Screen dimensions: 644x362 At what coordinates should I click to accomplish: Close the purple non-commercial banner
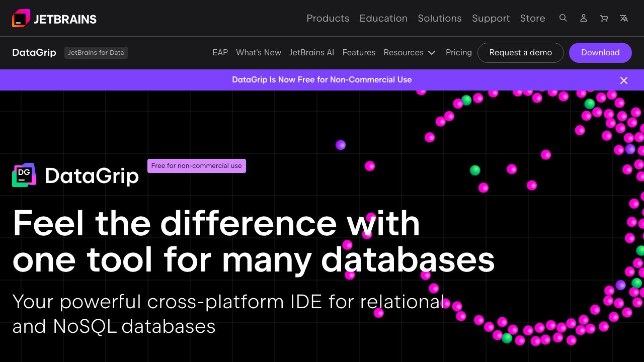pyautogui.click(x=624, y=80)
